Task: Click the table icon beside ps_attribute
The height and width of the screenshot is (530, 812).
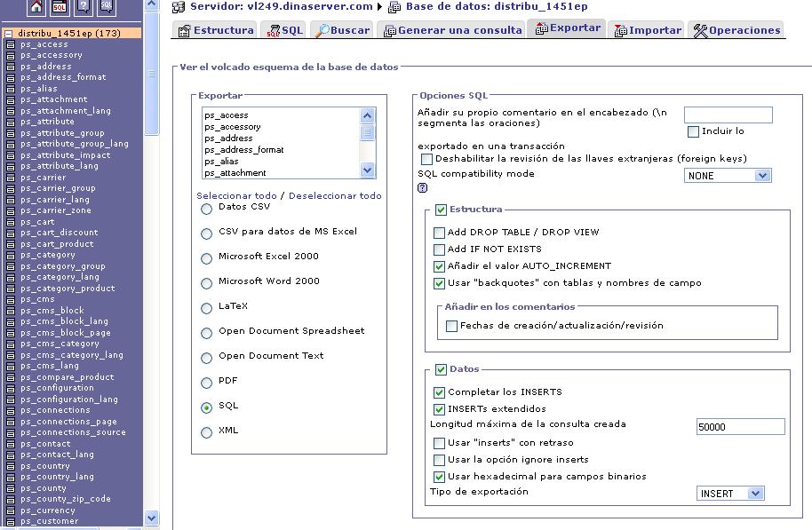Action: (x=11, y=123)
